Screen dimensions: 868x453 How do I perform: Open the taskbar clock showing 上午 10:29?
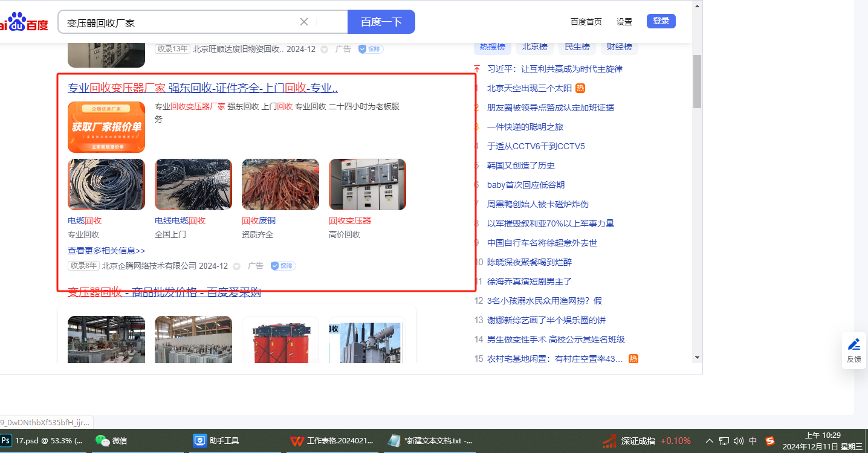tap(822, 441)
